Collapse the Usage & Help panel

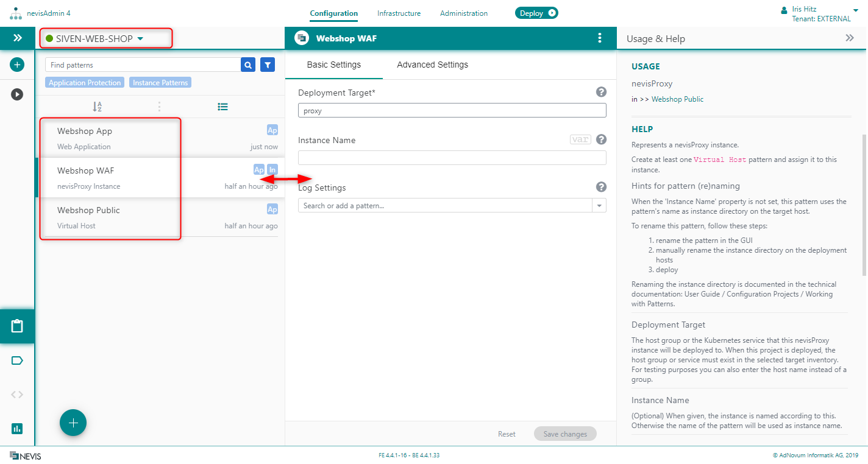point(850,38)
